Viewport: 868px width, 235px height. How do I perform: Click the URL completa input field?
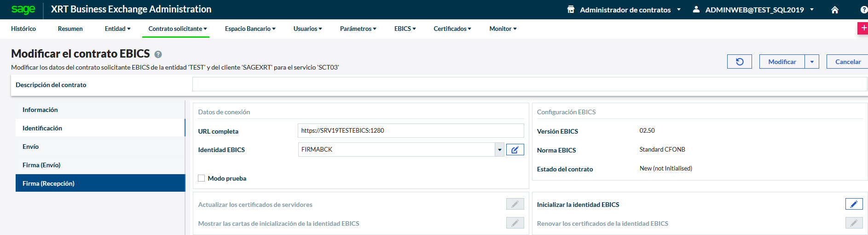(x=410, y=130)
